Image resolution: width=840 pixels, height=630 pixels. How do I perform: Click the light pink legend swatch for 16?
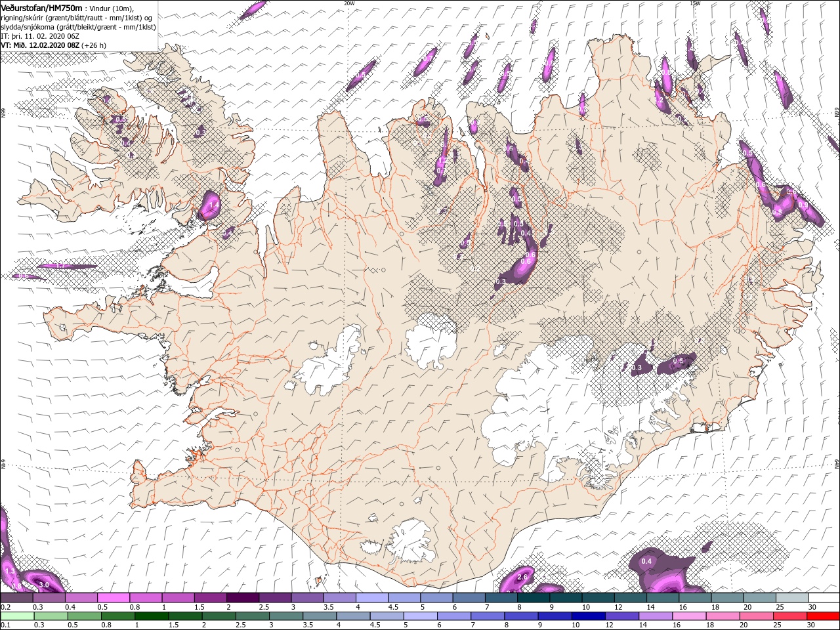pyautogui.click(x=689, y=616)
